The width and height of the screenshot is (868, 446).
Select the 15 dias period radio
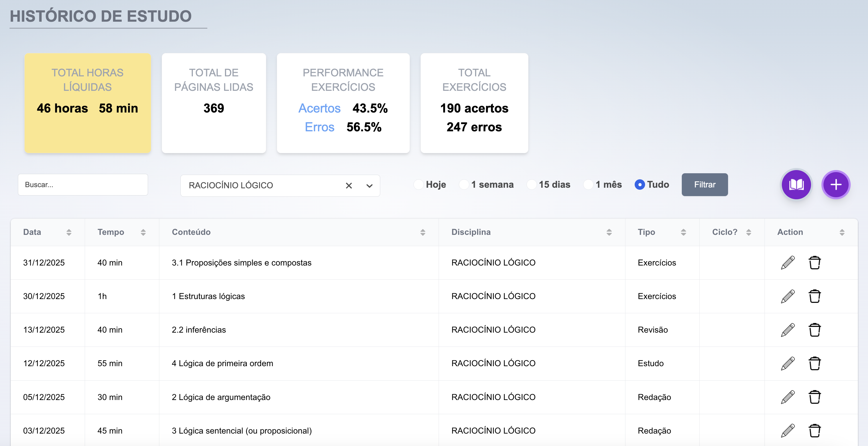pyautogui.click(x=531, y=185)
